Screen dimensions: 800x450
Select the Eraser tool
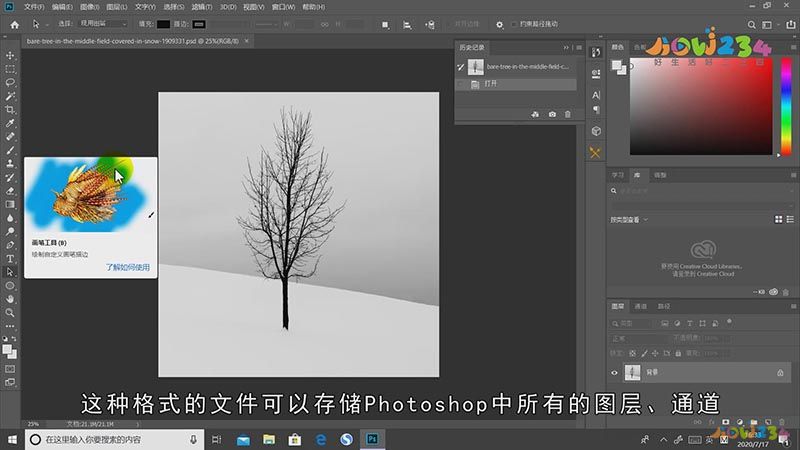click(x=10, y=191)
